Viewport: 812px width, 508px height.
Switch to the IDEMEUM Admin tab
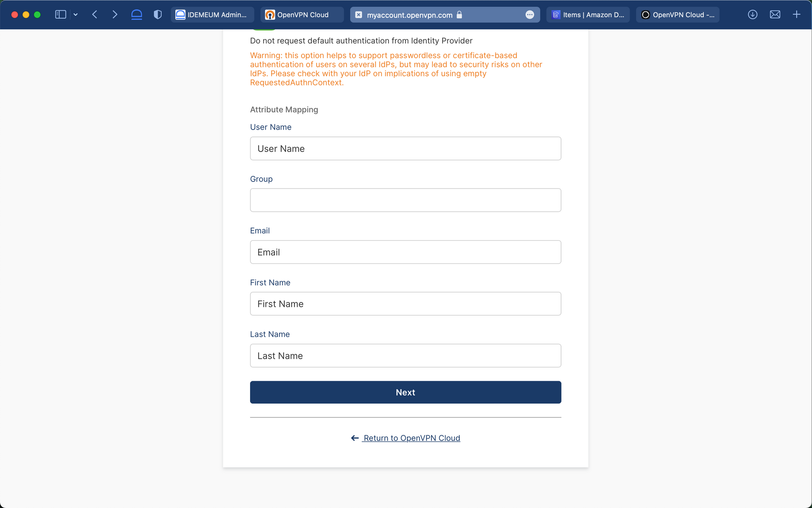pos(212,15)
